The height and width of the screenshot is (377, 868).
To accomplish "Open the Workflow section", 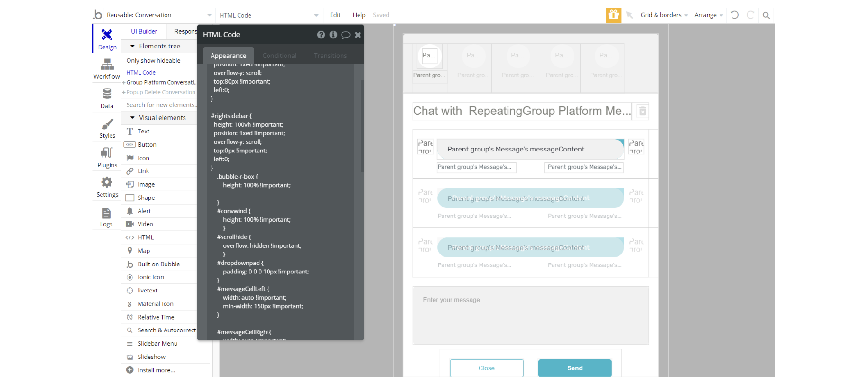I will tap(107, 69).
